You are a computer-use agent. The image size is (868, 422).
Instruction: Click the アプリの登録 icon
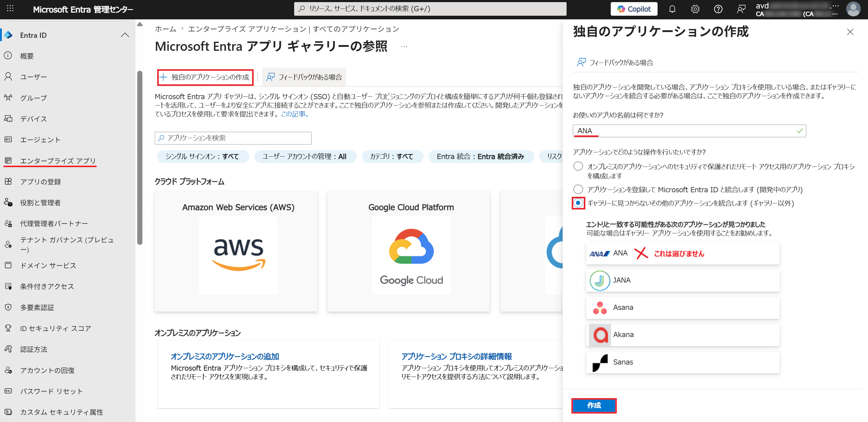[x=8, y=182]
